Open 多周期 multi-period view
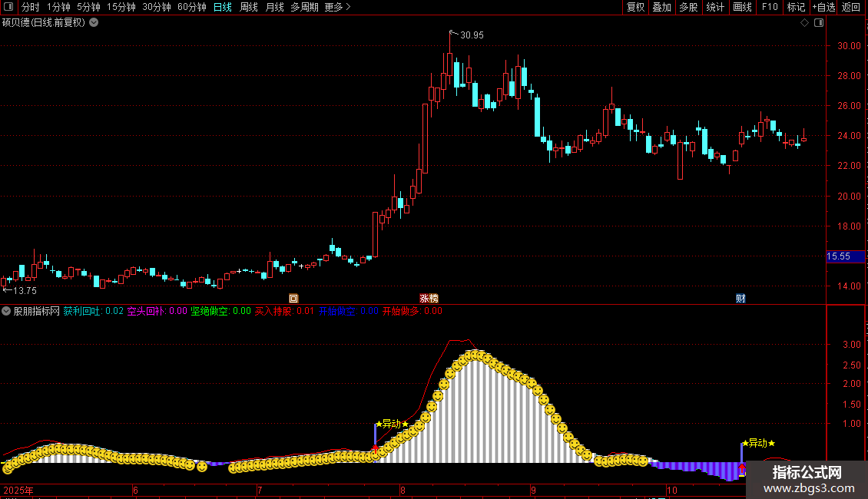868x499 pixels. pos(304,7)
